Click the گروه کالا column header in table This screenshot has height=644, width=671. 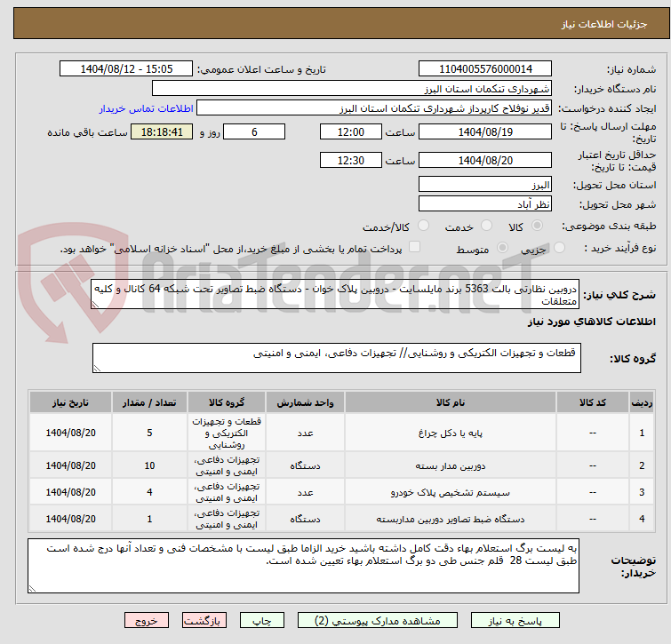pyautogui.click(x=227, y=402)
